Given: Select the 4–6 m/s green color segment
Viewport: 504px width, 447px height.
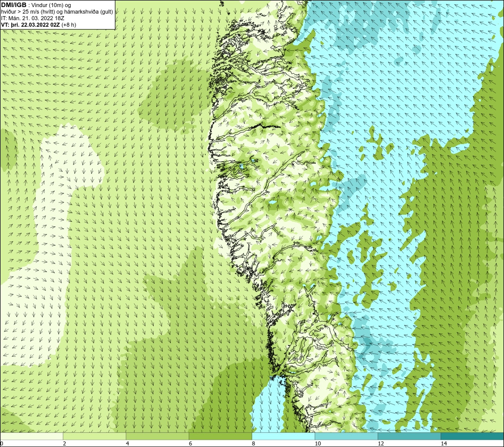Looking at the screenshot, I should coord(157,436).
